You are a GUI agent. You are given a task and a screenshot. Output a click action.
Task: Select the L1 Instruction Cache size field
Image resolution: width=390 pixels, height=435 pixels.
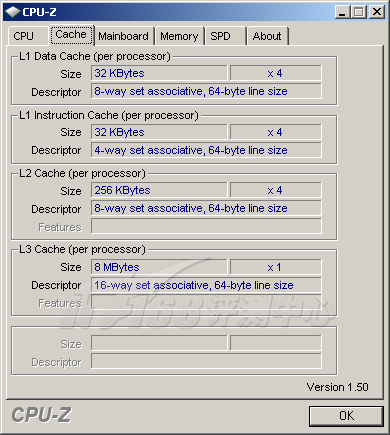159,132
